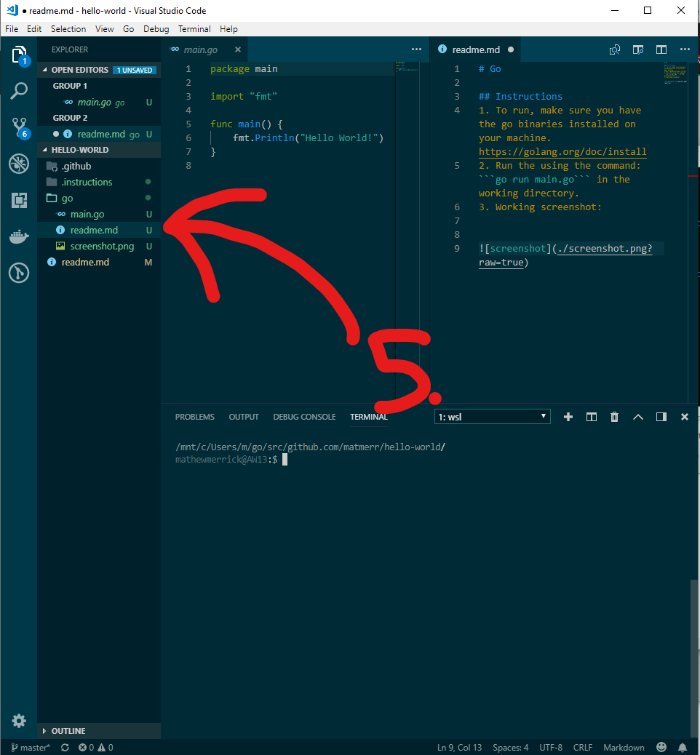Viewport: 700px width, 755px height.
Task: Select terminal from 1: wsl dropdown
Action: point(492,417)
